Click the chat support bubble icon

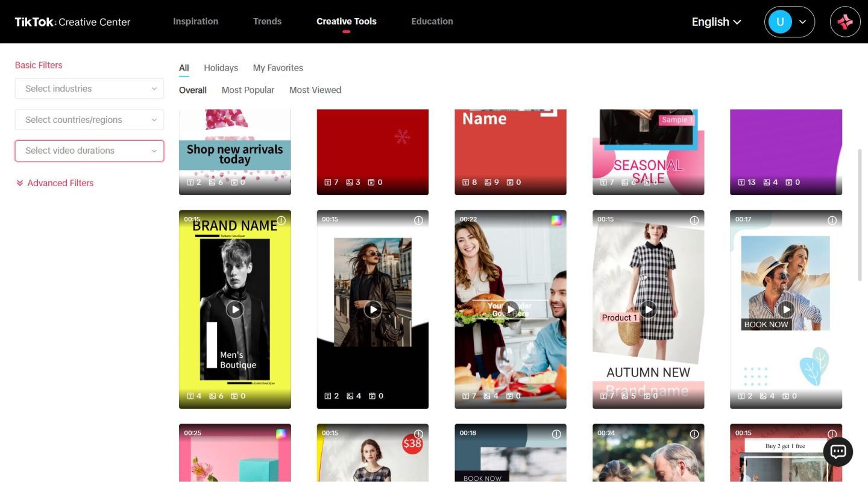click(838, 452)
